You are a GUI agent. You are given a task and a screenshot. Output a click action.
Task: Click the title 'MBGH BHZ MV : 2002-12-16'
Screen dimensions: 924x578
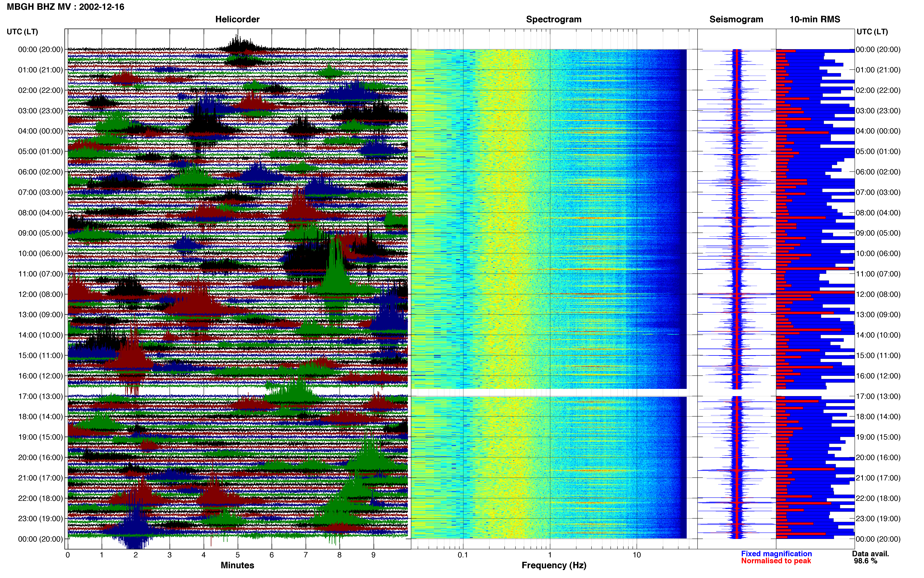coord(65,7)
